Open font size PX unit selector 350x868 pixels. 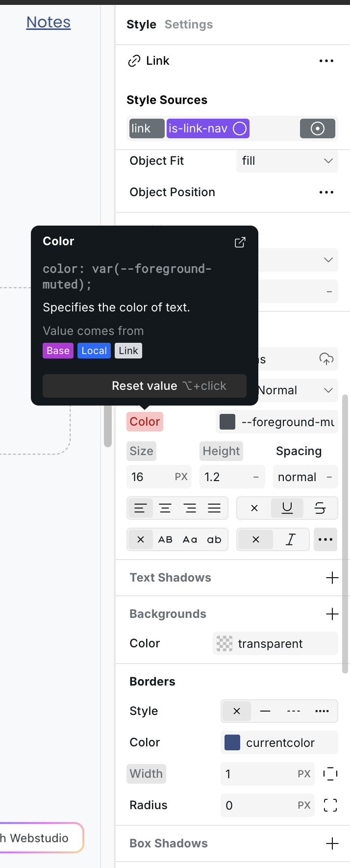click(x=181, y=477)
